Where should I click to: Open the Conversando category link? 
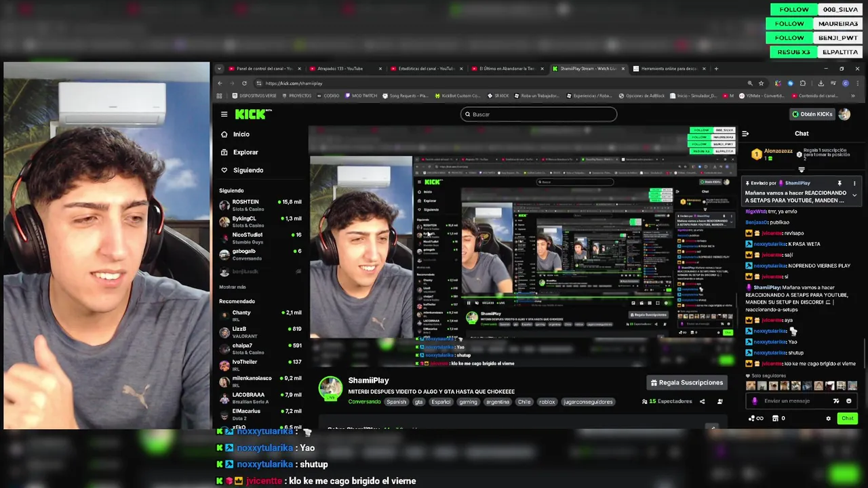[364, 402]
